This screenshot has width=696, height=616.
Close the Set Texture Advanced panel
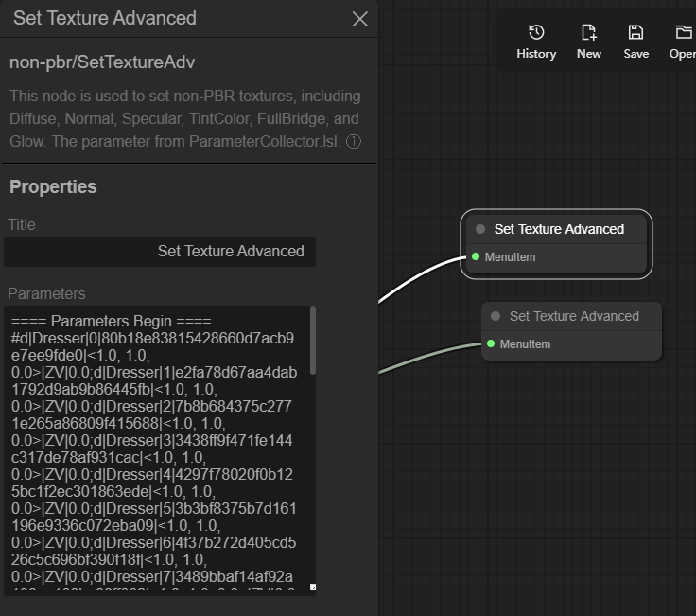[x=359, y=19]
